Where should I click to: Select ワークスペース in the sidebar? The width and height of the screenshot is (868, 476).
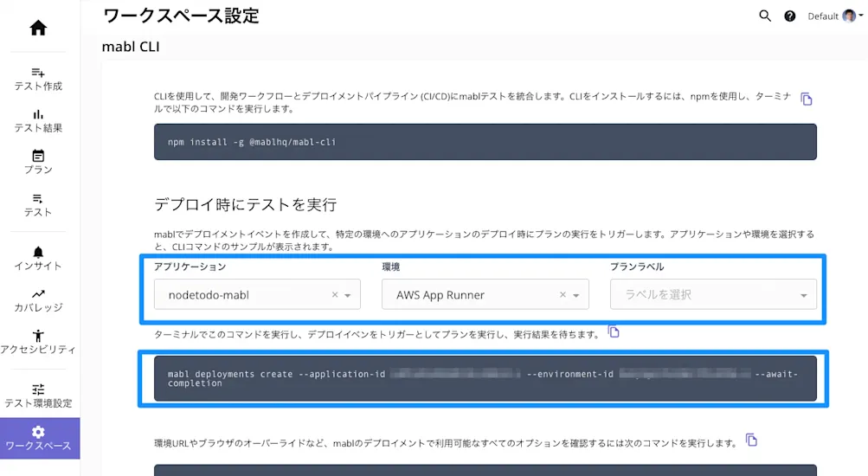pyautogui.click(x=40, y=439)
